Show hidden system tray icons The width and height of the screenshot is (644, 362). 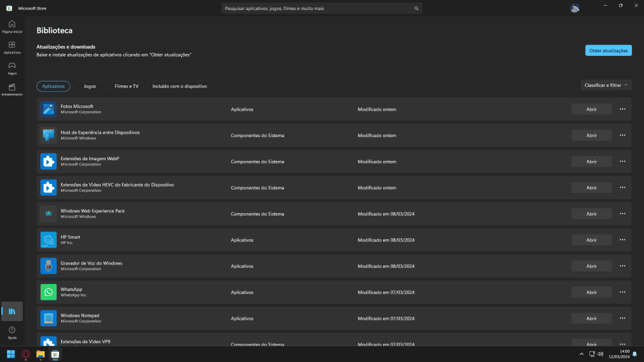tap(581, 354)
